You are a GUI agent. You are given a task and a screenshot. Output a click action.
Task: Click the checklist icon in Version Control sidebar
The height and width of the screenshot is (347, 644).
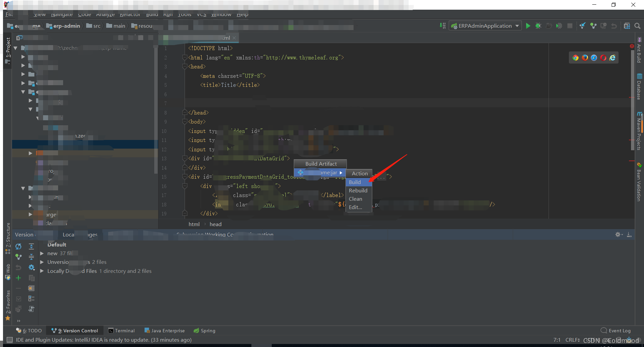pos(31,299)
